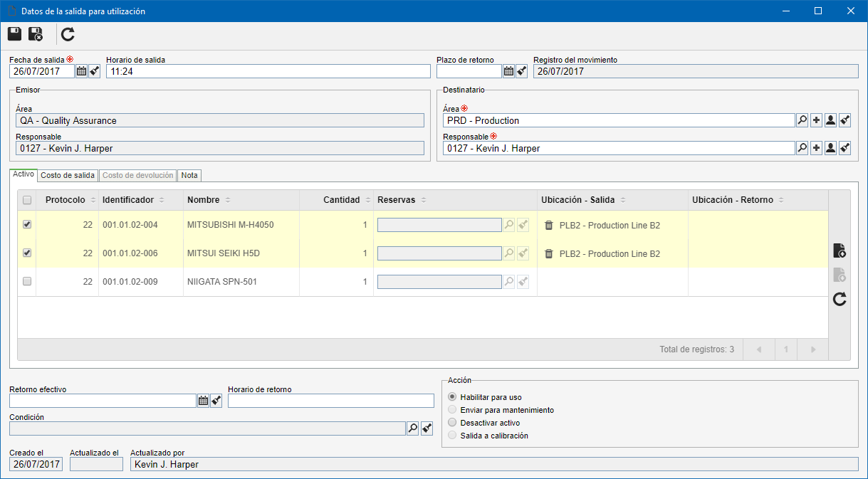The width and height of the screenshot is (868, 479).
Task: Search Destinatario Área with magnifier icon
Action: coord(802,120)
